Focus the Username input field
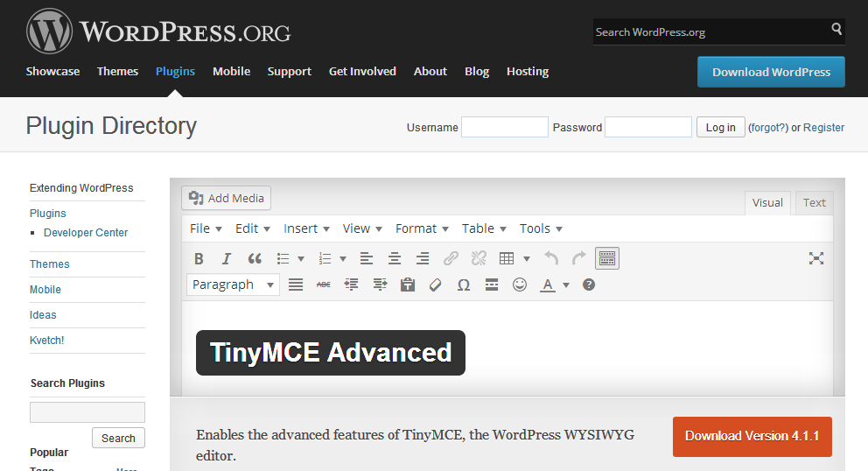Viewport: 868px width, 471px height. [x=505, y=127]
